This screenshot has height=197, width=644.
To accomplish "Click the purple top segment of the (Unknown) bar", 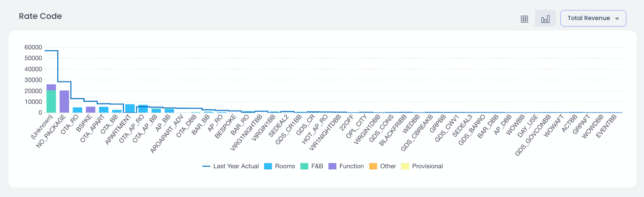I will point(51,87).
